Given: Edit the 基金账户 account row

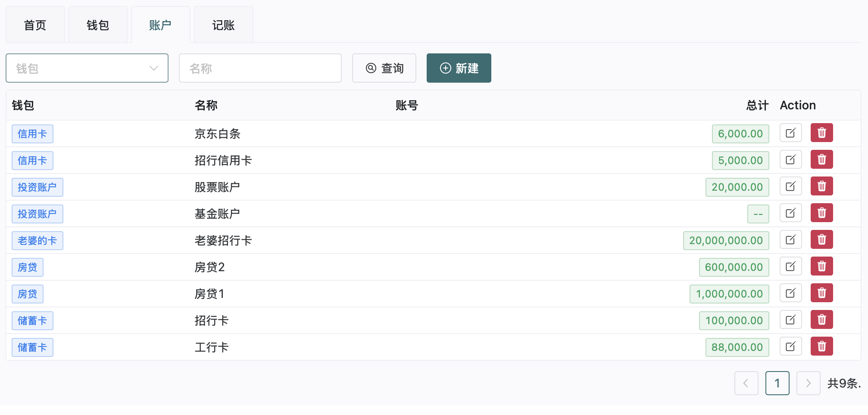Looking at the screenshot, I should pos(790,213).
